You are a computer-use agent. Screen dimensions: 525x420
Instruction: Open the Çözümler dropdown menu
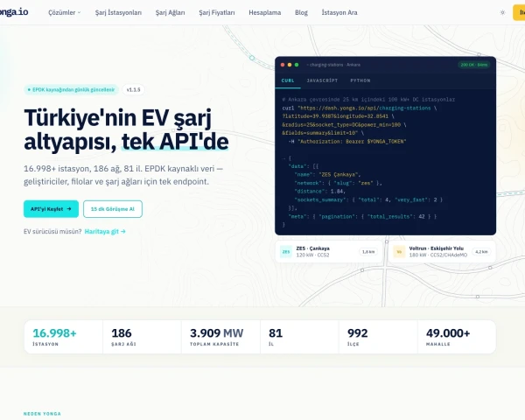coord(64,13)
